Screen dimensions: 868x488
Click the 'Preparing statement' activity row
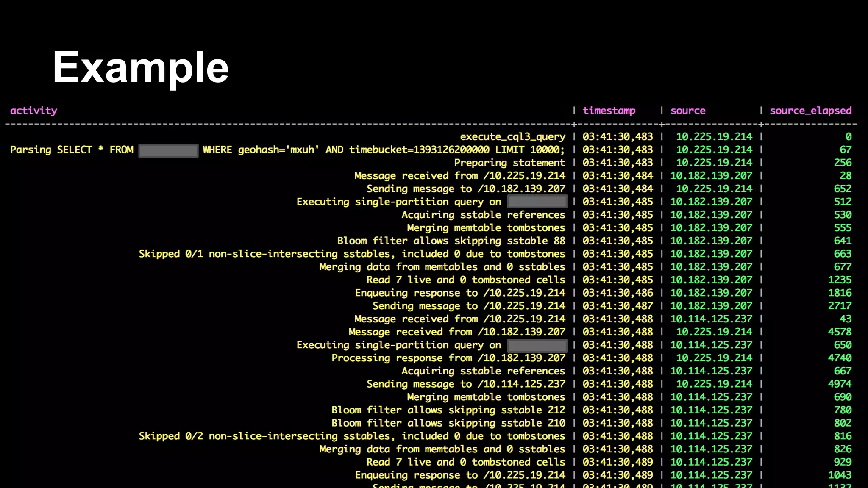coord(509,163)
